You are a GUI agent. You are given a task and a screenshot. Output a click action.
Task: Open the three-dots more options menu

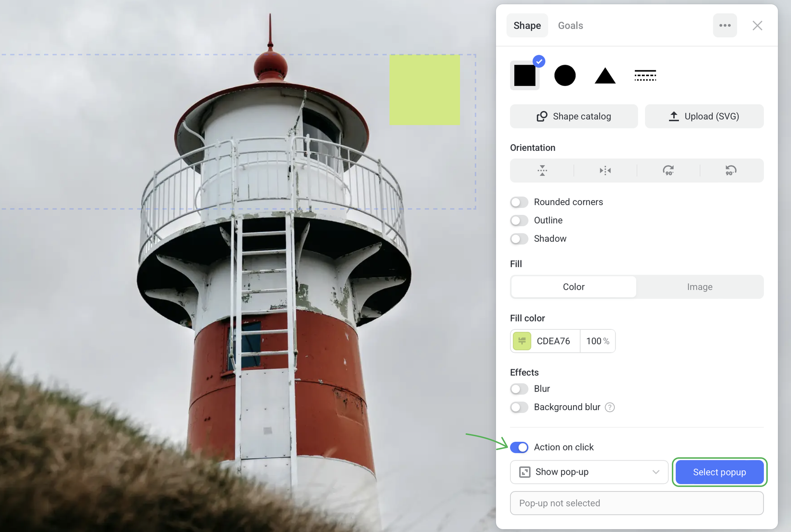tap(725, 26)
